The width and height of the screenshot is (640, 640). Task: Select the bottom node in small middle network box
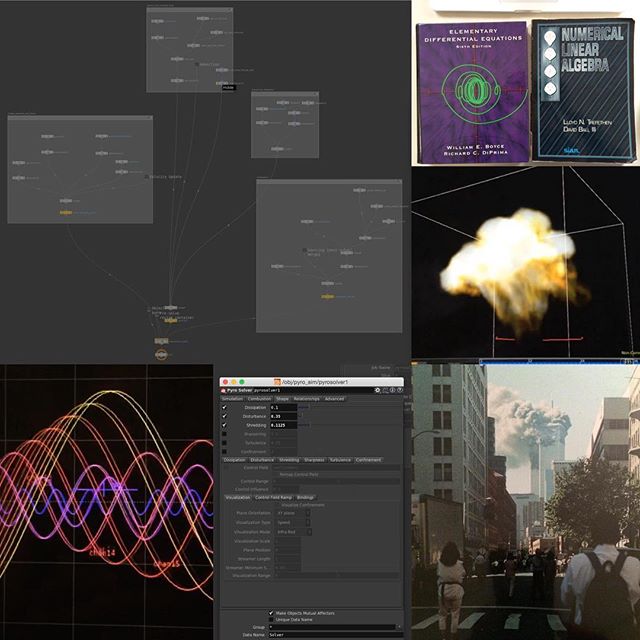[277, 149]
